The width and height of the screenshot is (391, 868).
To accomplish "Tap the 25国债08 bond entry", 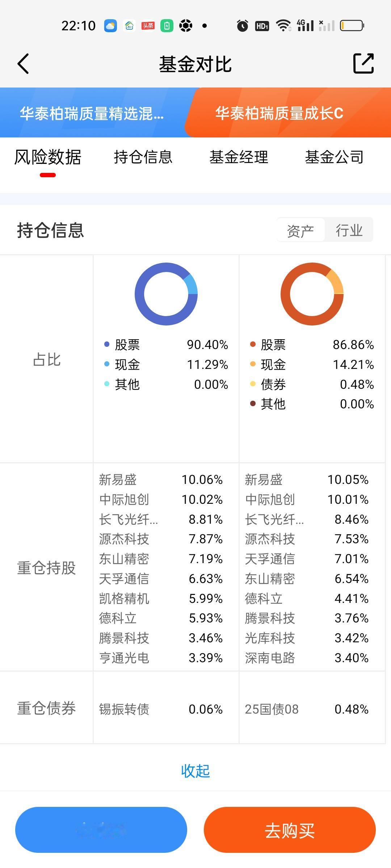I will tap(272, 709).
